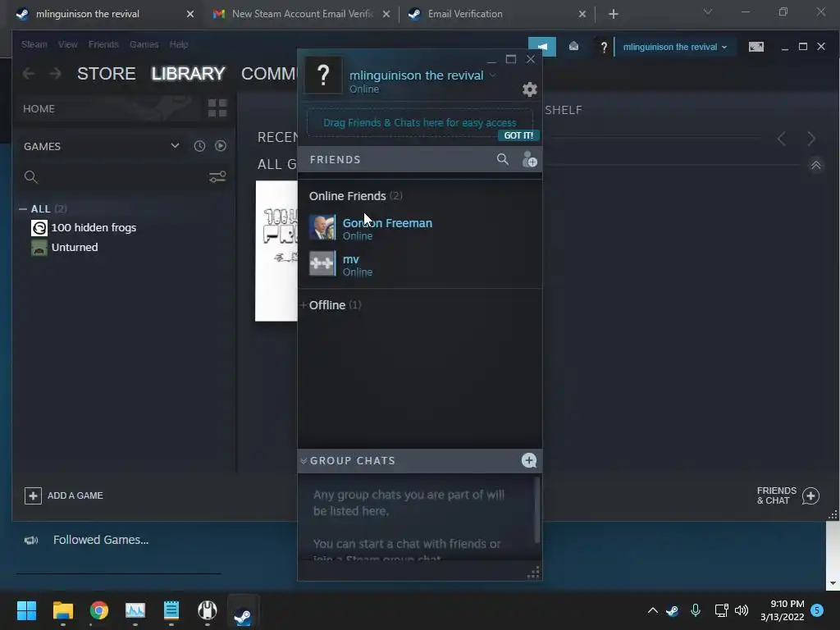Click Add a Game plus icon
The width and height of the screenshot is (840, 630).
[x=33, y=495]
